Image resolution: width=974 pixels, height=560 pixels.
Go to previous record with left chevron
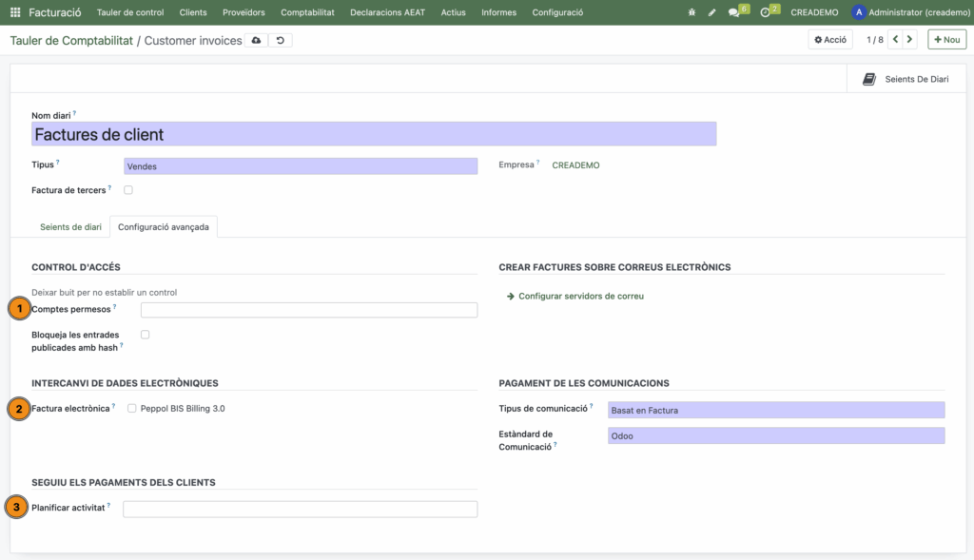pos(894,40)
